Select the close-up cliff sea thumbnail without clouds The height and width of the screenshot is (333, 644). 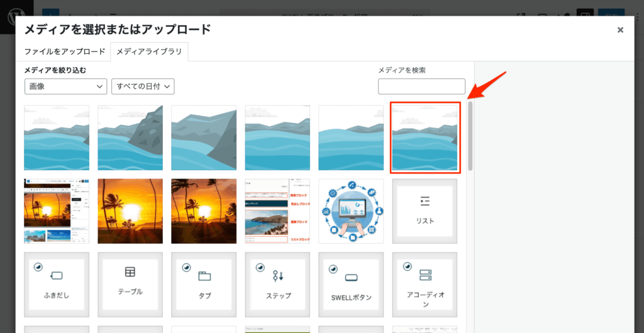pos(204,138)
